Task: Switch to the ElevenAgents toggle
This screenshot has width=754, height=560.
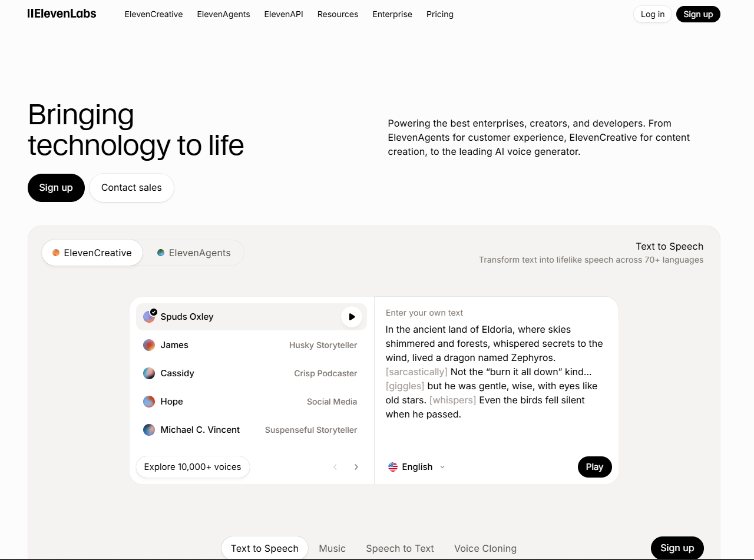Action: click(194, 253)
